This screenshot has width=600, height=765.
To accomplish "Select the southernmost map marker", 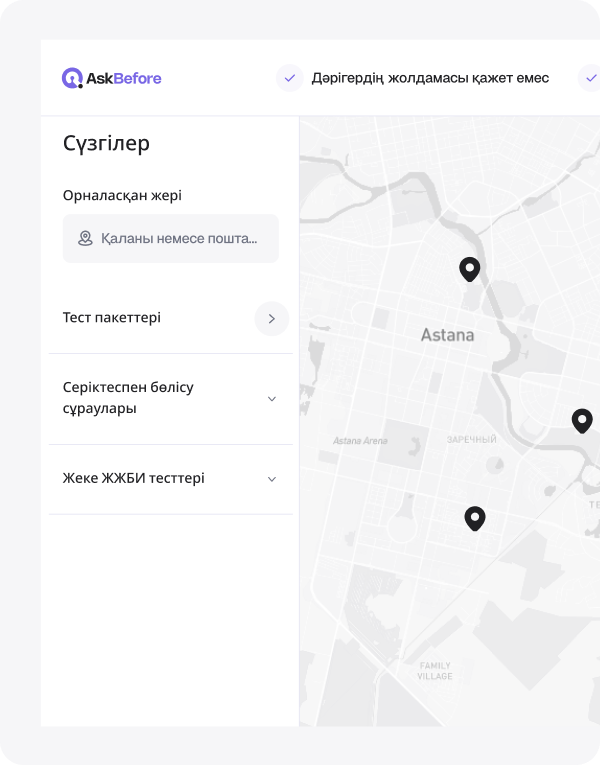I will 475,518.
